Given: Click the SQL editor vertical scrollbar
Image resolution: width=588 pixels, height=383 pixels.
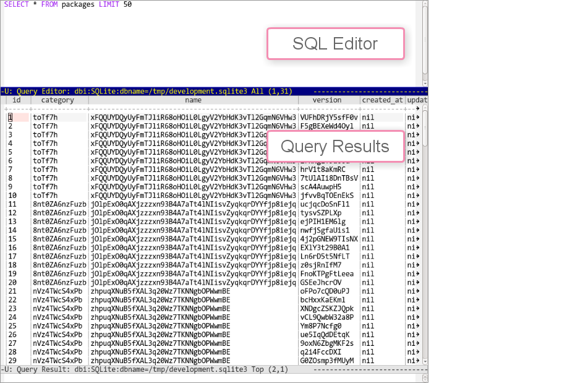Looking at the screenshot, I should coord(425,43).
